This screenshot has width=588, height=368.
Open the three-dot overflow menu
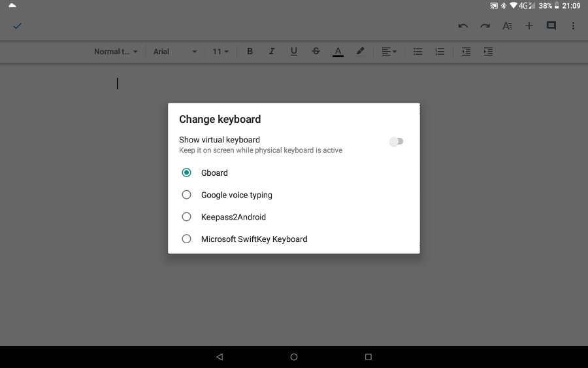[x=573, y=26]
